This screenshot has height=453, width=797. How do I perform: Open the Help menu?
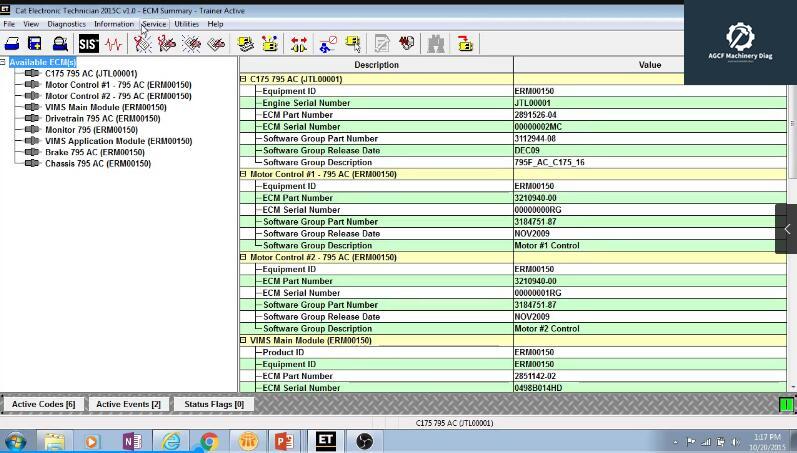point(215,24)
